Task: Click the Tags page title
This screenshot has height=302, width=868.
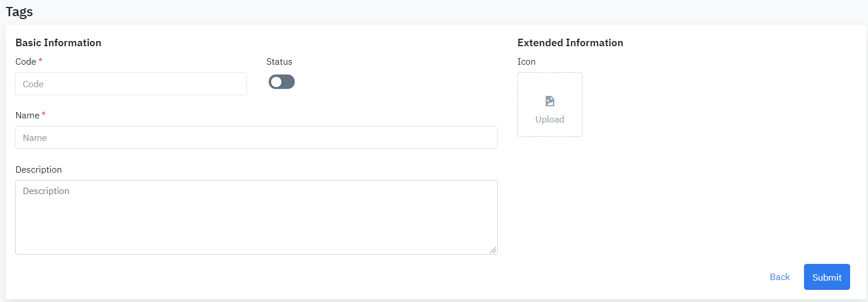Action: click(19, 12)
